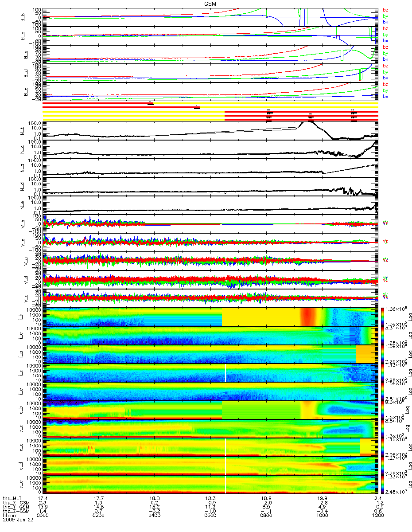The width and height of the screenshot is (412, 532).
Task: Click the 0600 time tick label
Action: (x=210, y=514)
